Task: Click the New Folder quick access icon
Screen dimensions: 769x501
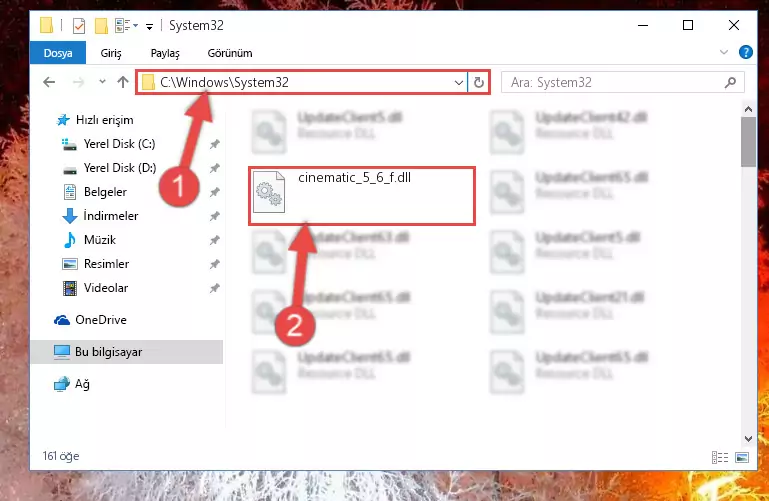Action: pyautogui.click(x=101, y=25)
